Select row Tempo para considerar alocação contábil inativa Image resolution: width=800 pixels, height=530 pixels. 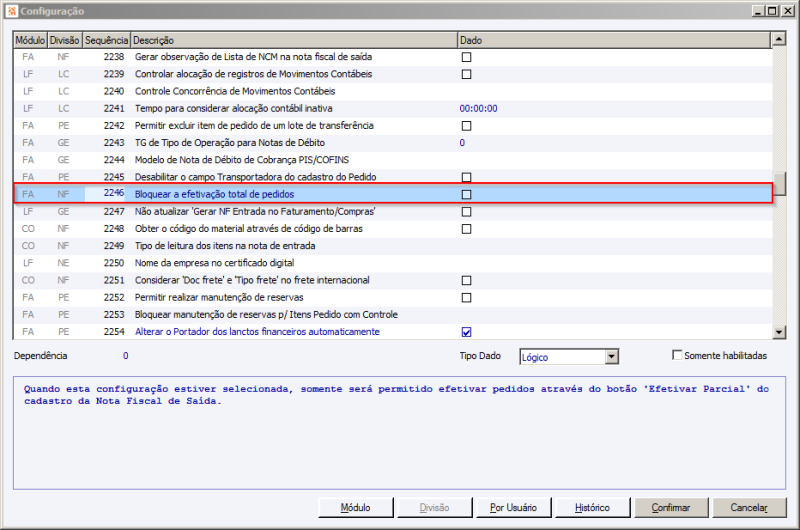click(x=393, y=109)
